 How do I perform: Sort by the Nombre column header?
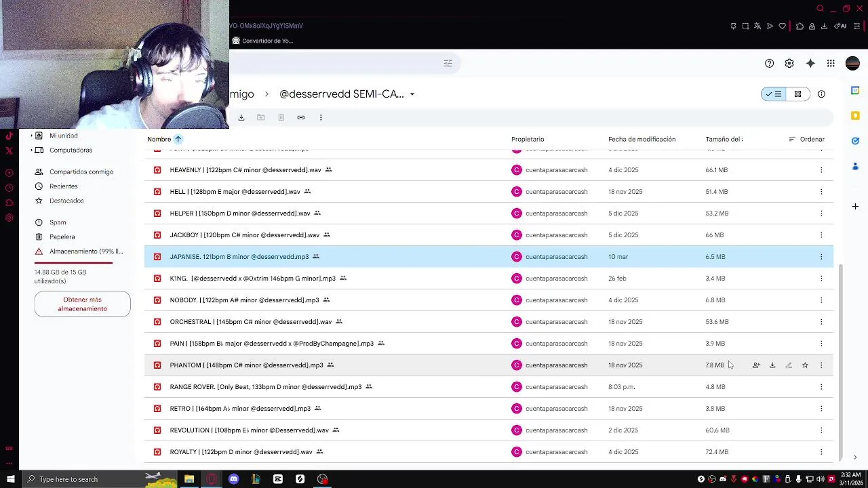point(159,139)
